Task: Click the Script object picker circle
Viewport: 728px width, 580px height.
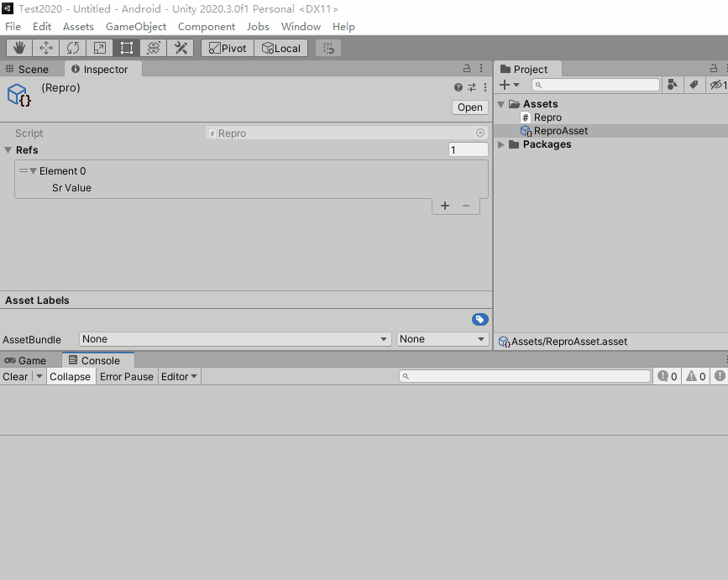Action: click(x=480, y=133)
